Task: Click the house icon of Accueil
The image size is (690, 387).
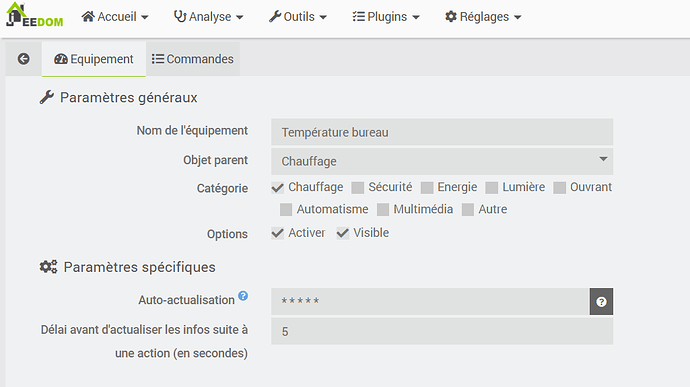Action: tap(88, 16)
